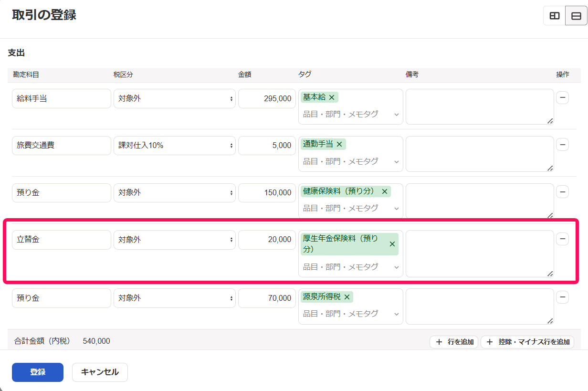Image resolution: width=588 pixels, height=391 pixels.
Task: Edit the 20,000 amount field
Action: 267,240
